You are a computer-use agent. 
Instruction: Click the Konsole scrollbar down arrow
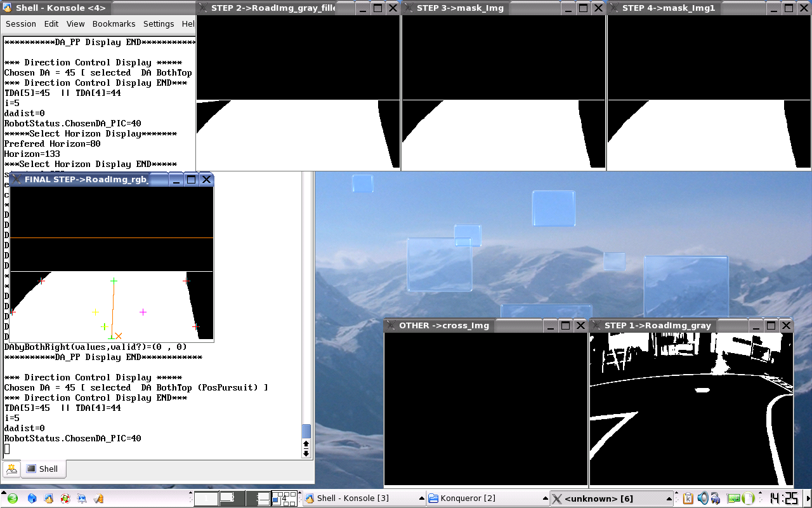pos(306,453)
